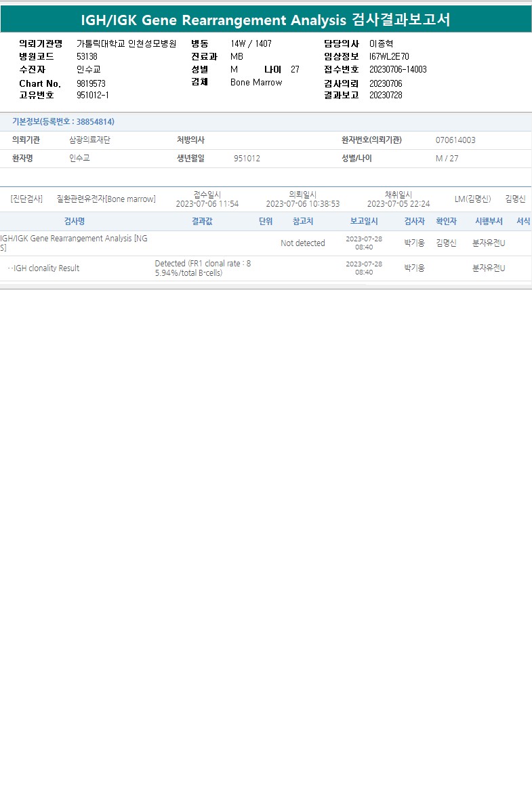This screenshot has width=532, height=808.
Task: Click the '임상정보' field label
Action: pos(342,57)
